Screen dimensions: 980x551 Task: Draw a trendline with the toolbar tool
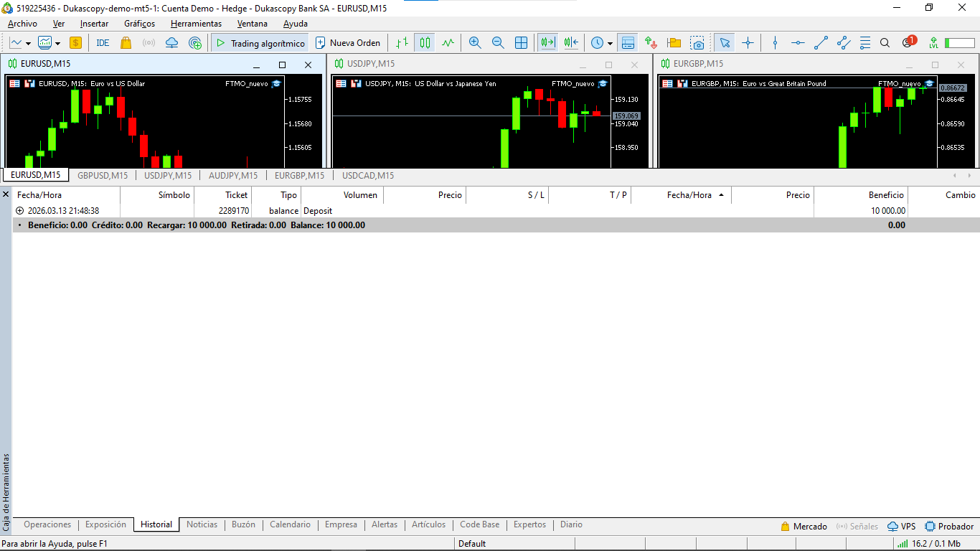(x=821, y=43)
